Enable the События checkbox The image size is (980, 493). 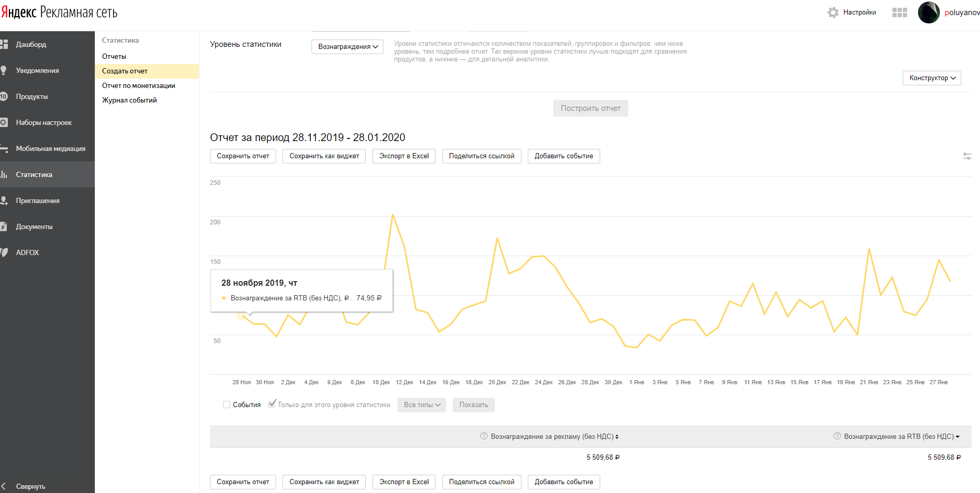pyautogui.click(x=227, y=404)
